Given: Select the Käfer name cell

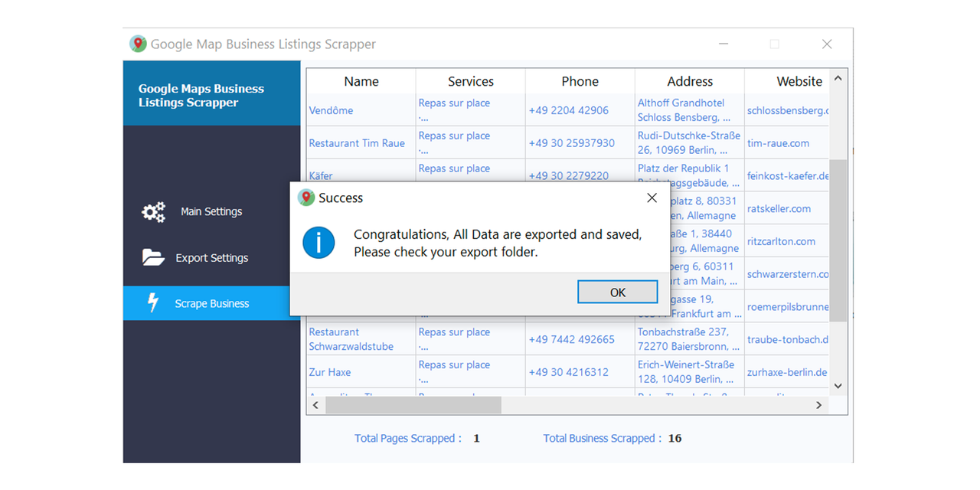Looking at the screenshot, I should 361,175.
